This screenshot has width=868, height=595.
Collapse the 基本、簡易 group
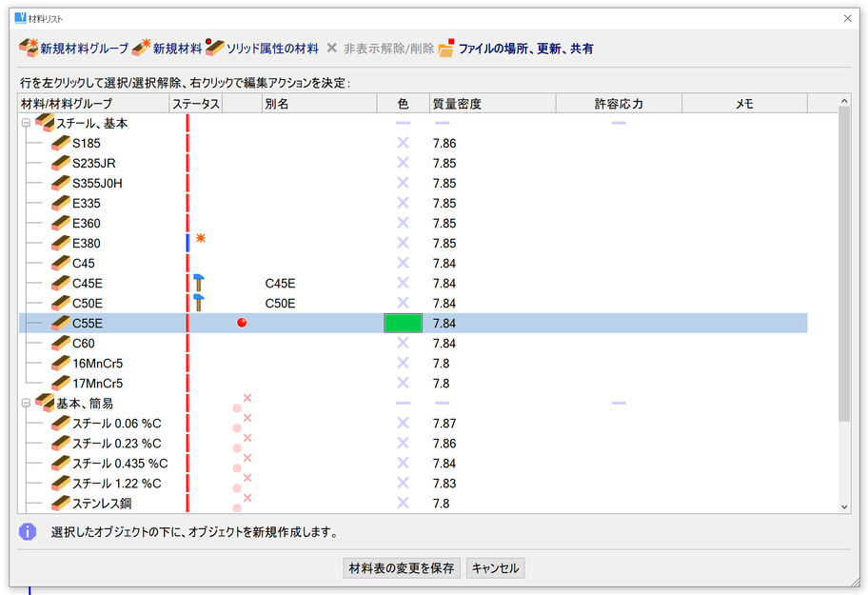pyautogui.click(x=26, y=404)
